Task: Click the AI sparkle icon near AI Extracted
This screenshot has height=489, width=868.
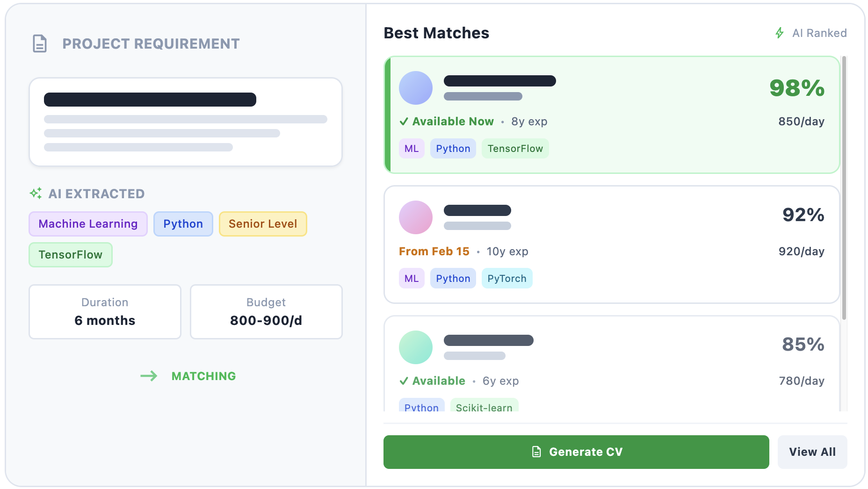Action: tap(36, 193)
